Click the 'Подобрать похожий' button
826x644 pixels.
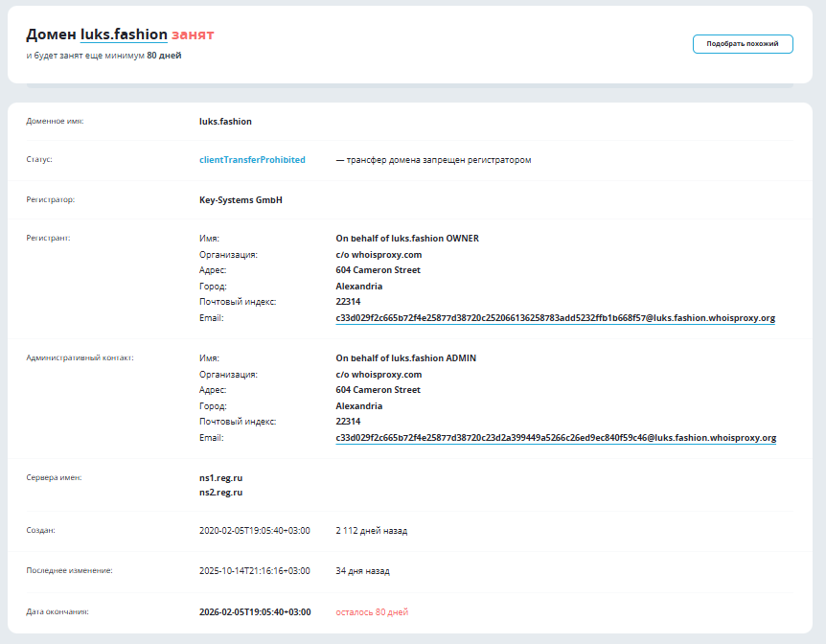point(743,44)
